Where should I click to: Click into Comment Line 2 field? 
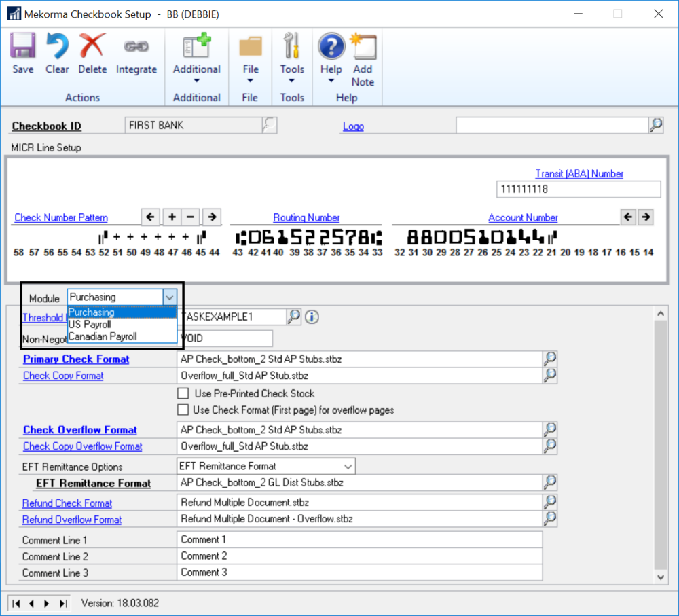point(360,556)
